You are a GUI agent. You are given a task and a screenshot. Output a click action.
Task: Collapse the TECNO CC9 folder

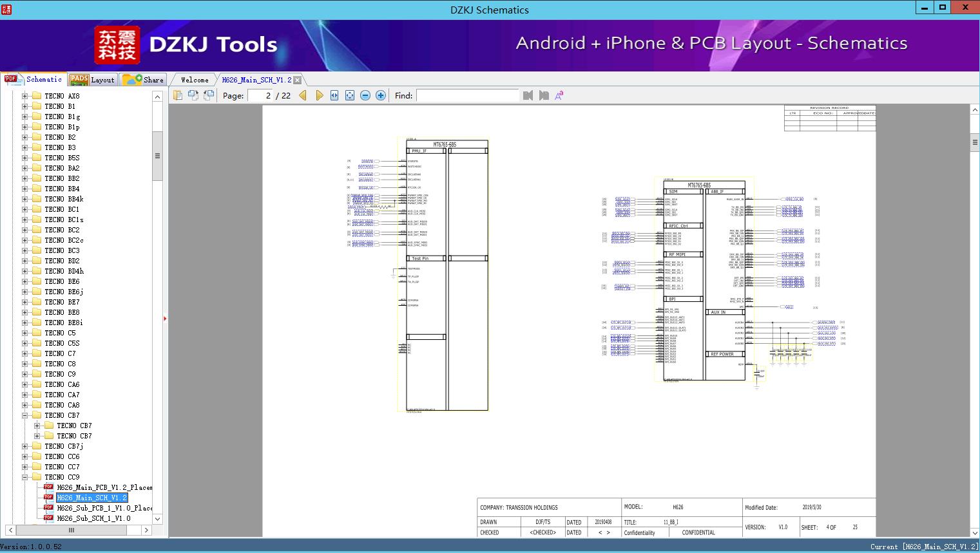point(25,477)
